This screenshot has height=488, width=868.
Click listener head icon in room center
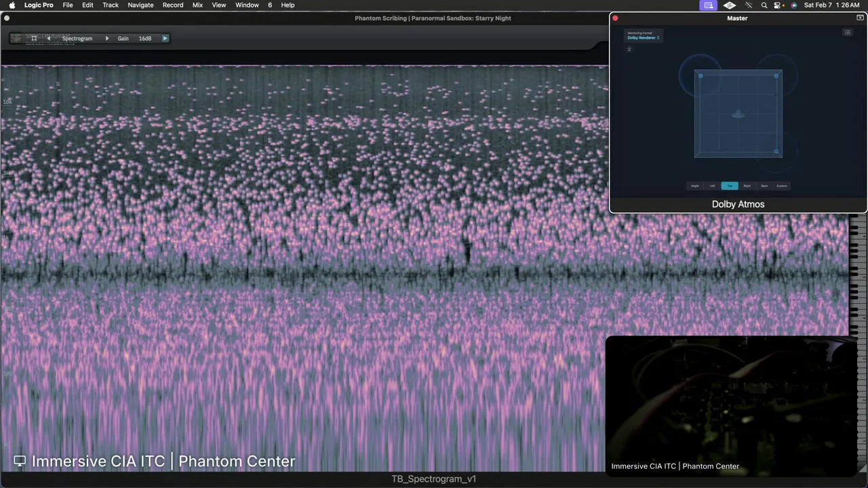click(738, 115)
